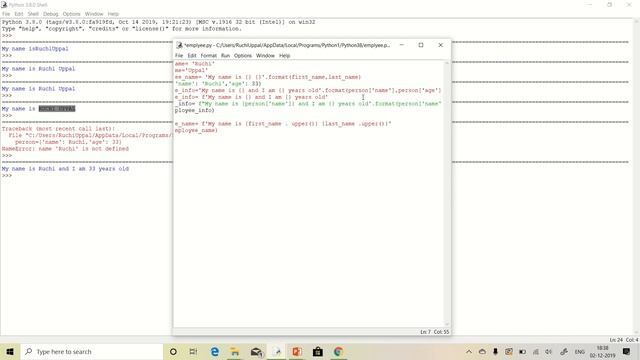Launch Microsoft Edge from the taskbar
The height and width of the screenshot is (360, 640).
pyautogui.click(x=214, y=351)
